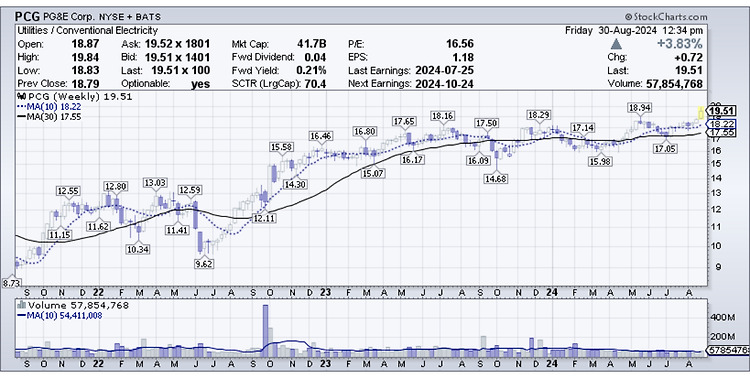This screenshot has height=378, width=750.
Task: Click the MA(10) 54,411,008 volume legend
Action: 59,316
